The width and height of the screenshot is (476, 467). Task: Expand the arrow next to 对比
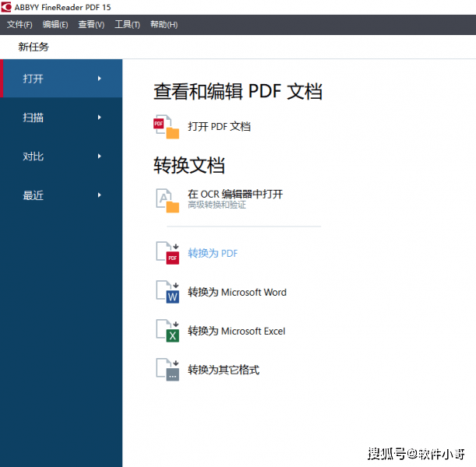pyautogui.click(x=99, y=156)
